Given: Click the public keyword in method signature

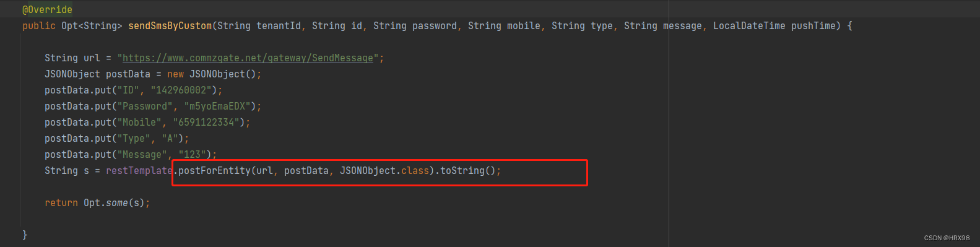Looking at the screenshot, I should 39,26.
